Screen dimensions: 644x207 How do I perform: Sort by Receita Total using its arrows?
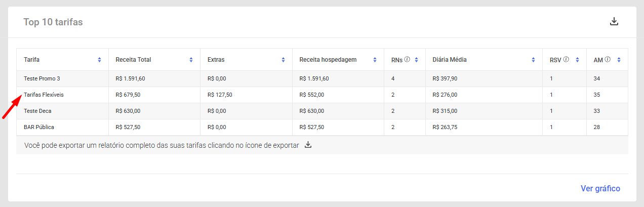click(191, 60)
